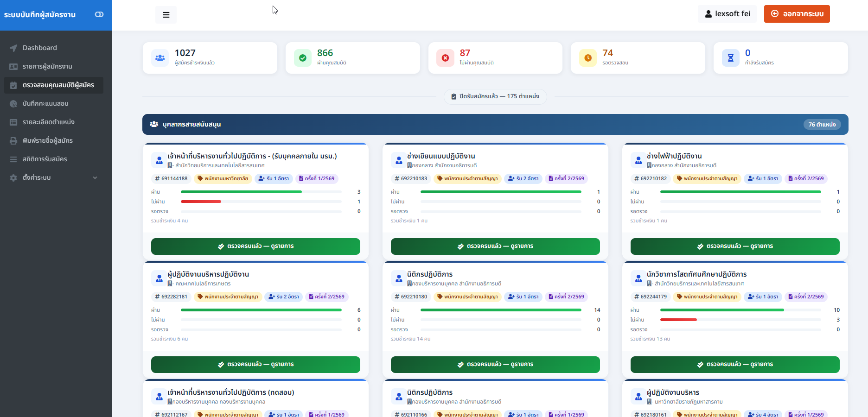Click the นิติกรปฏิบัติการ title on the 692210180 card
Screen dimensions: 868x417
430,274
